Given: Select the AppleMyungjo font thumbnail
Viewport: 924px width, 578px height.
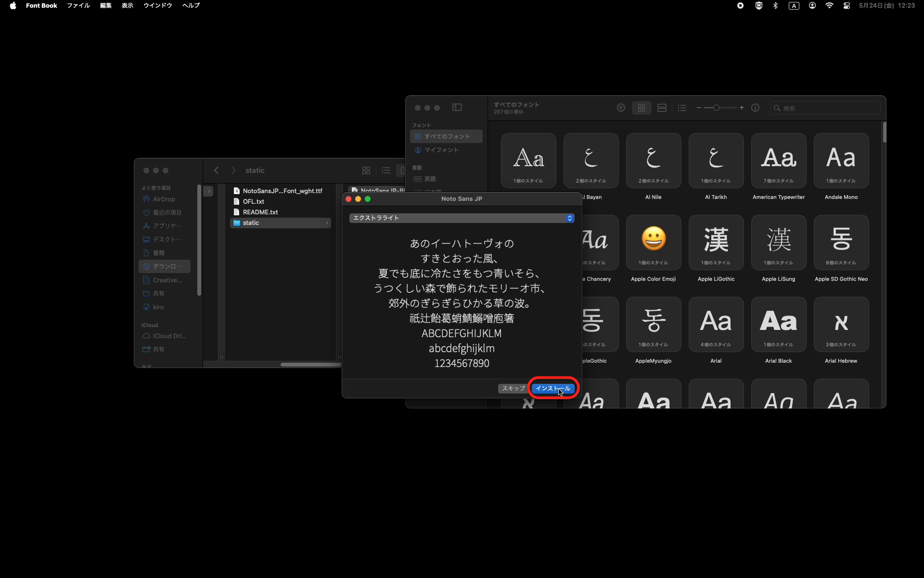Looking at the screenshot, I should [x=654, y=324].
